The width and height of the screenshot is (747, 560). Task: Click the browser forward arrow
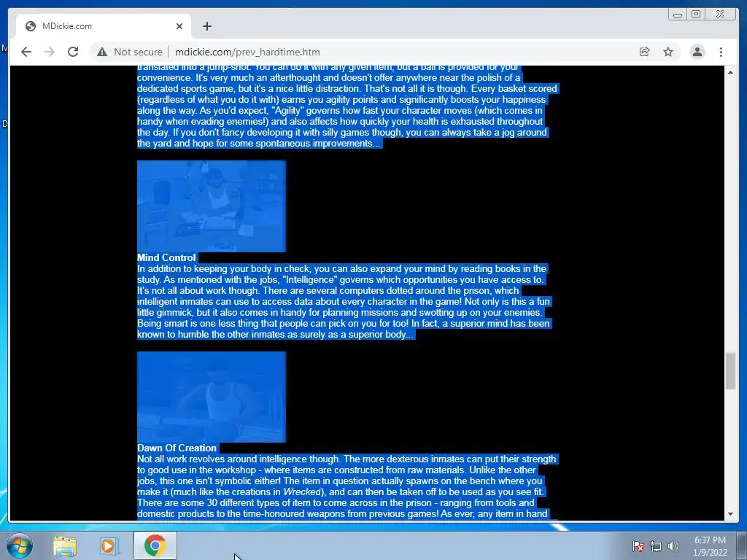50,52
